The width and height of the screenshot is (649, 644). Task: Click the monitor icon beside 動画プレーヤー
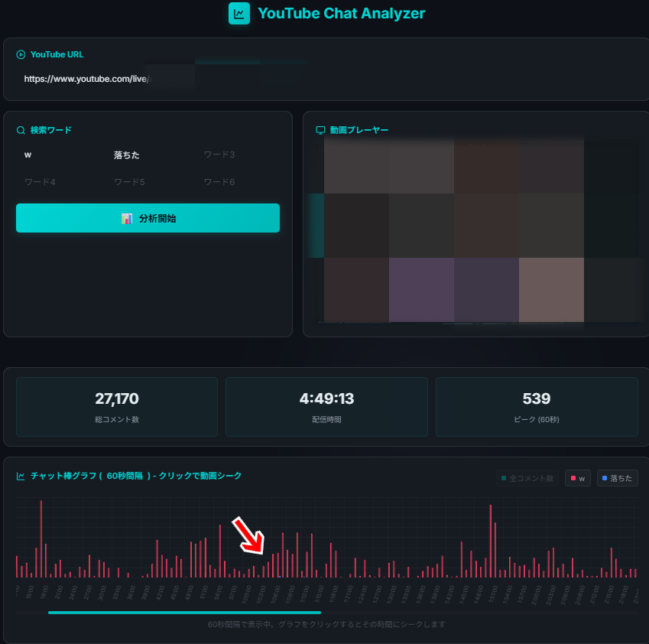320,130
